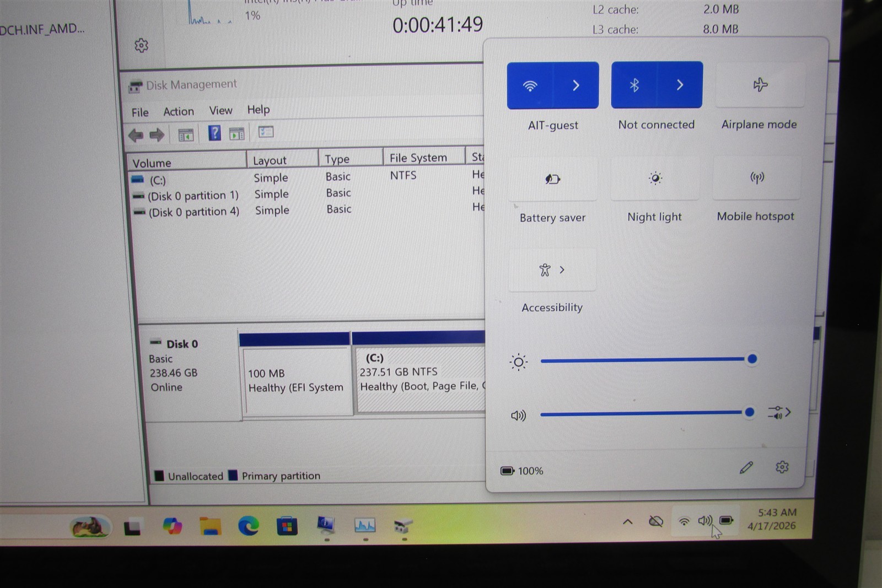This screenshot has width=882, height=588.
Task: Open the File menu in Disk Management
Action: click(x=140, y=112)
